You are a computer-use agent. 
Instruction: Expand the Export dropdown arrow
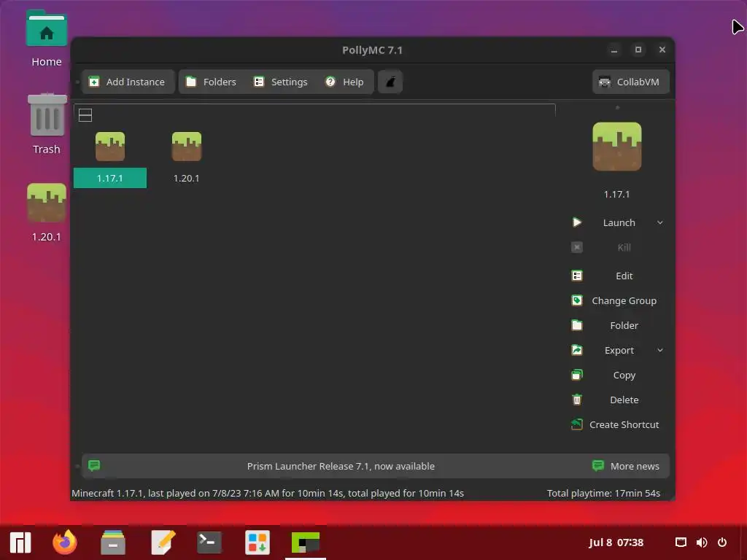[659, 351]
